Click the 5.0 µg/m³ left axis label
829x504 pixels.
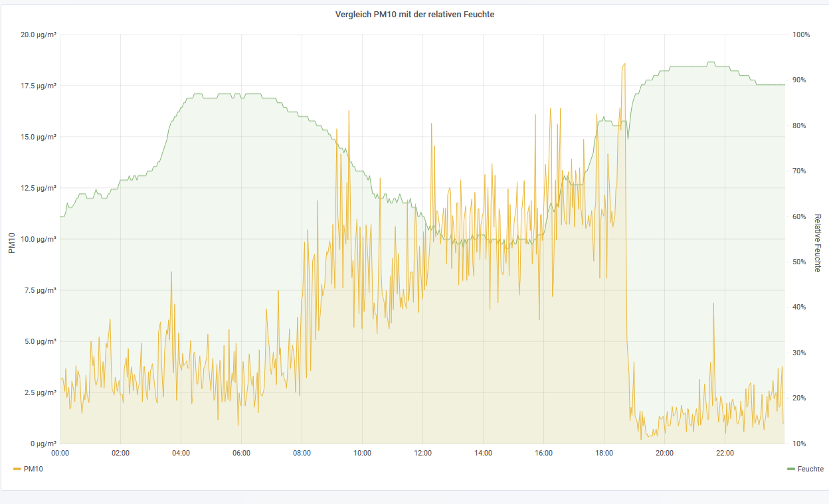41,341
